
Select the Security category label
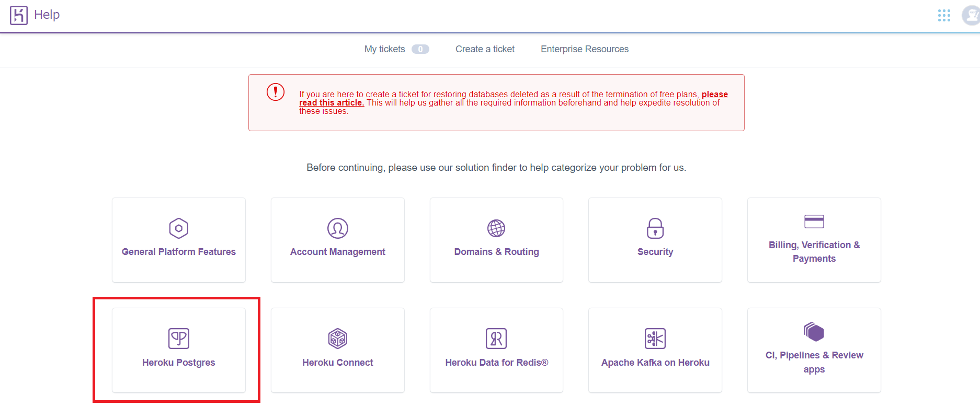(655, 252)
